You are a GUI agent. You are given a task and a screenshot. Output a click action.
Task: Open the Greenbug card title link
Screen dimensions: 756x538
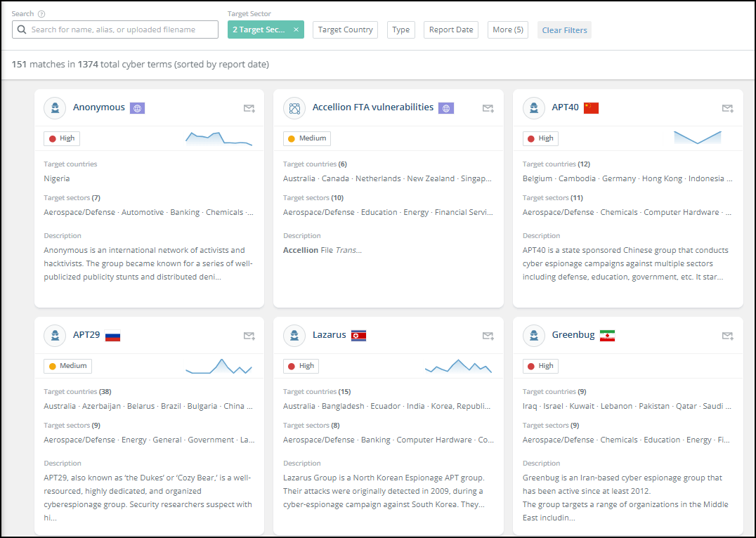click(x=573, y=335)
